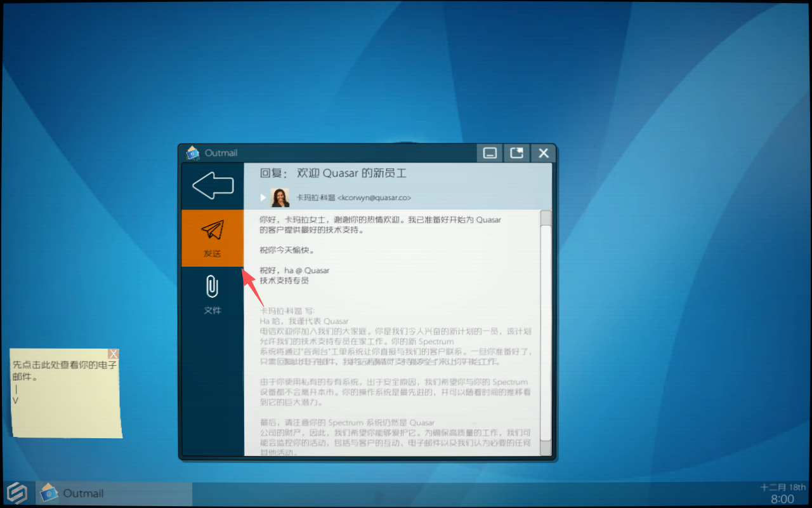This screenshot has width=812, height=508.
Task: Select the kcorwyn@quasar.co recipient address
Action: point(374,197)
